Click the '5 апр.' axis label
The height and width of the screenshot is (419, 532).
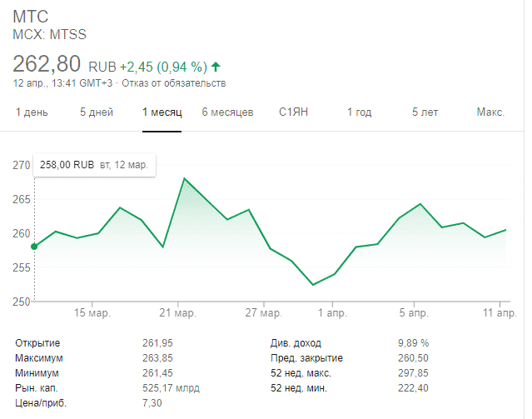pos(414,312)
